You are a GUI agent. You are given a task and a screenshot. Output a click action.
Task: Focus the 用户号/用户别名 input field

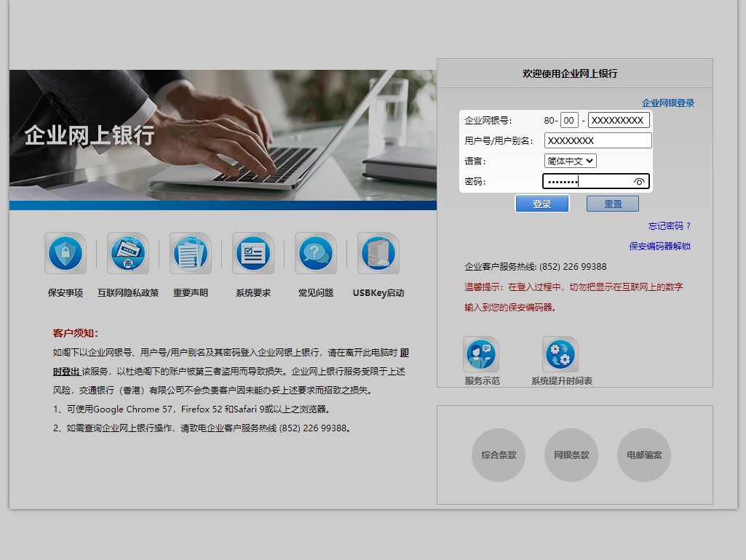coord(598,140)
